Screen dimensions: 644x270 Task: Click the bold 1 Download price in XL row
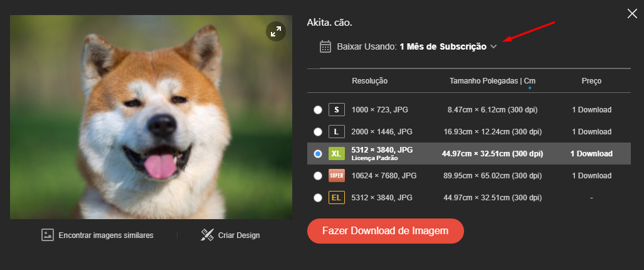(591, 154)
